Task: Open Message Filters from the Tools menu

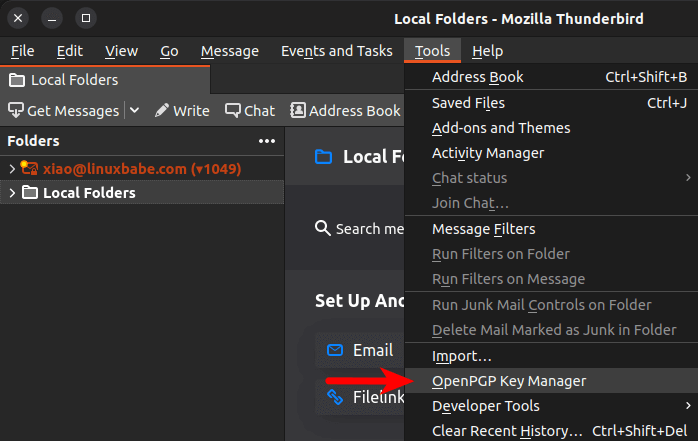Action: coord(483,229)
